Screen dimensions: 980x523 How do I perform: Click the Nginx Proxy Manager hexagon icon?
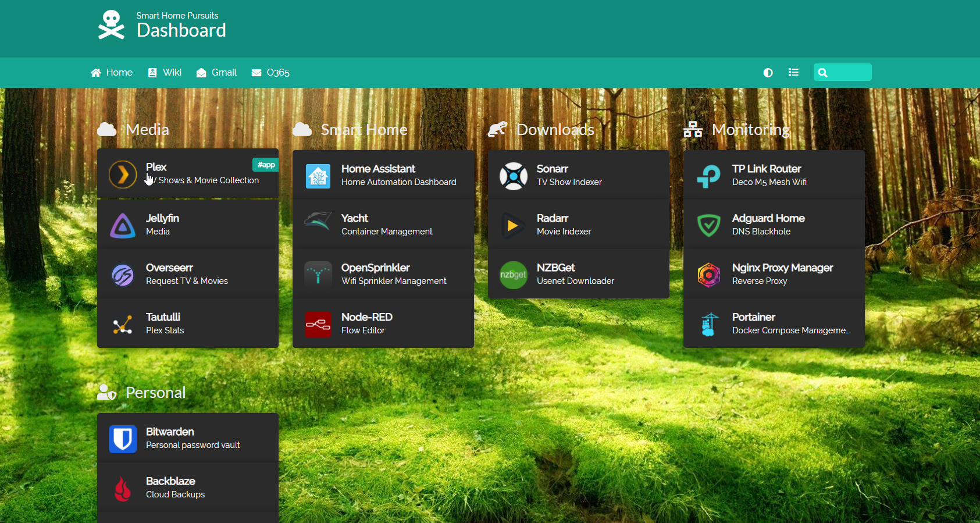click(x=709, y=275)
